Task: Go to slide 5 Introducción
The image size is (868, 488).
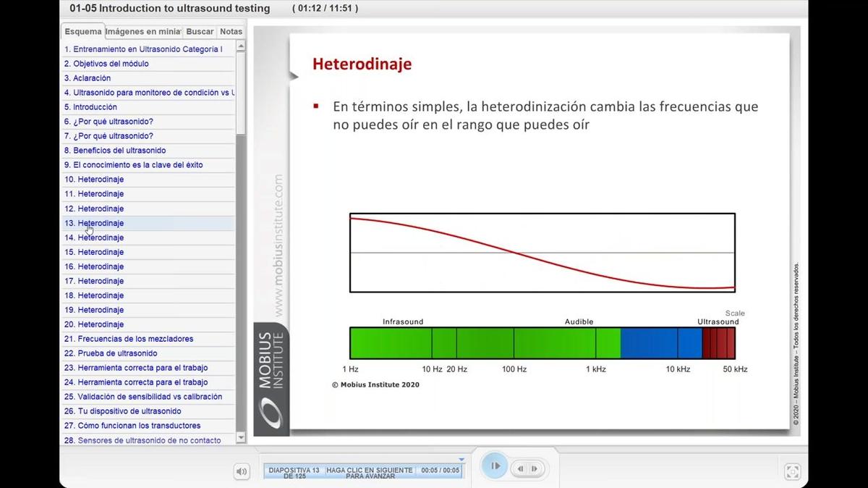Action: (148, 107)
